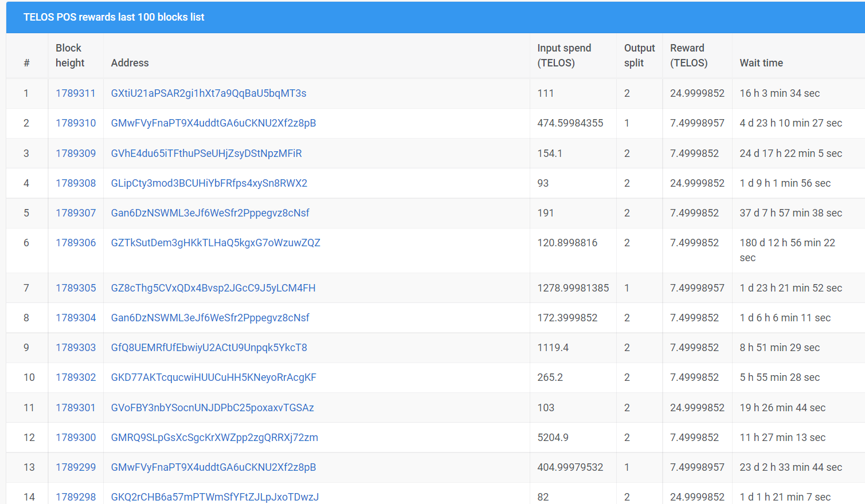Click the Output split column header

pyautogui.click(x=639, y=56)
